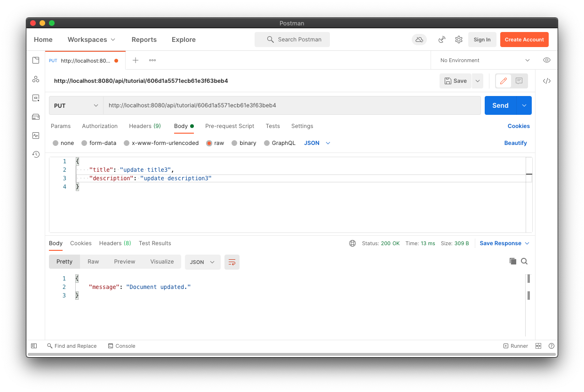Open two-pane layout icon in status bar
Viewport: 584px width, 392px height.
538,346
